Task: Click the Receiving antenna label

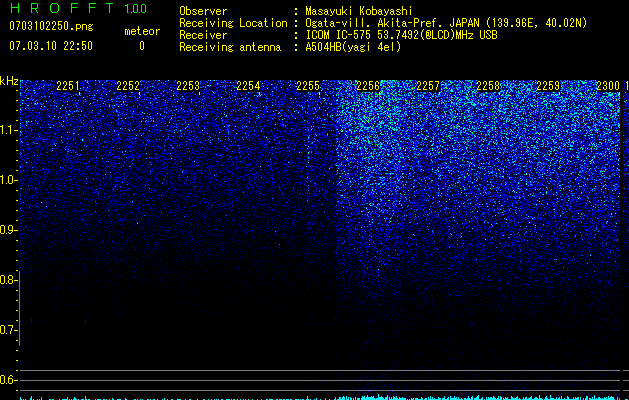Action: (x=230, y=47)
